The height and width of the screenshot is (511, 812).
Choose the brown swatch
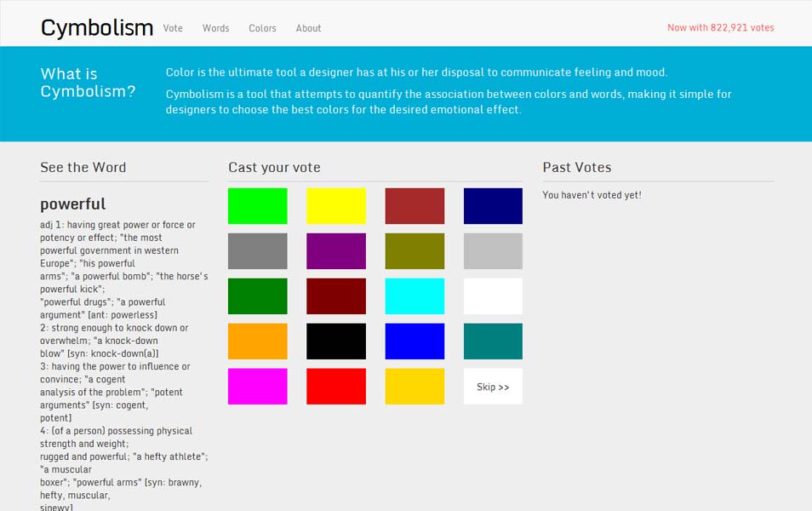tap(415, 206)
